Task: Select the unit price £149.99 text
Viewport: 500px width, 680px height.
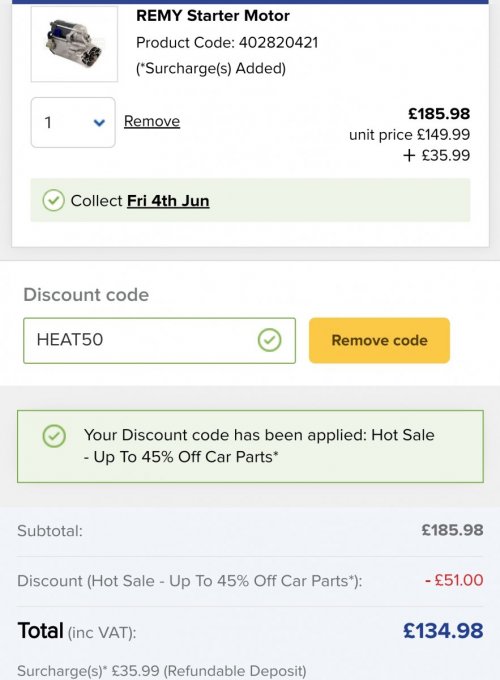Action: (x=409, y=135)
